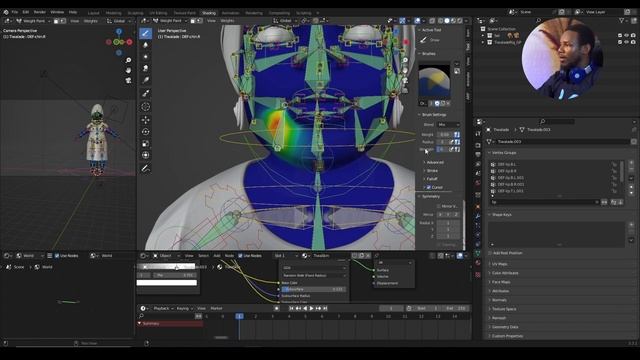Select the Average weight tool
Screen dimensions: 640x360
click(145, 56)
